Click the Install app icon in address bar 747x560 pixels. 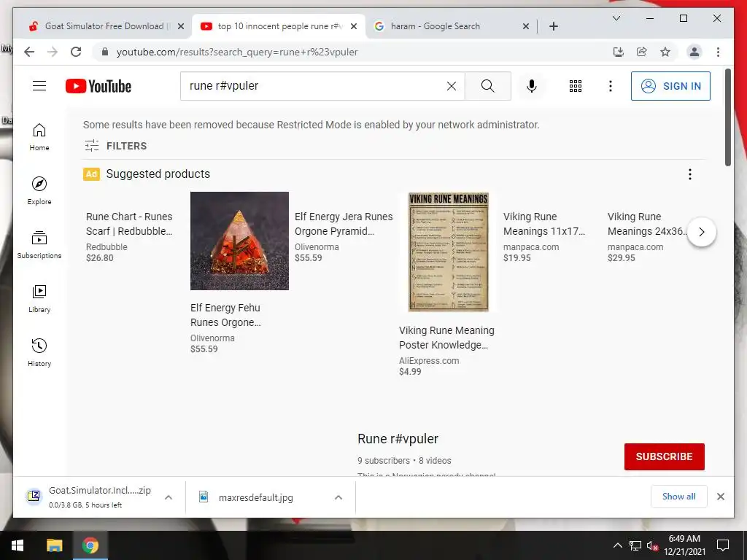619,52
